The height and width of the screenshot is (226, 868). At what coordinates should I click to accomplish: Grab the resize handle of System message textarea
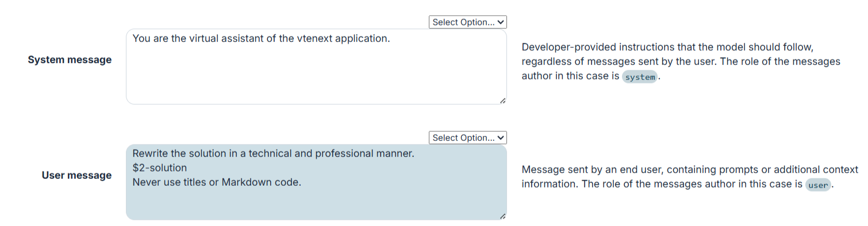502,100
